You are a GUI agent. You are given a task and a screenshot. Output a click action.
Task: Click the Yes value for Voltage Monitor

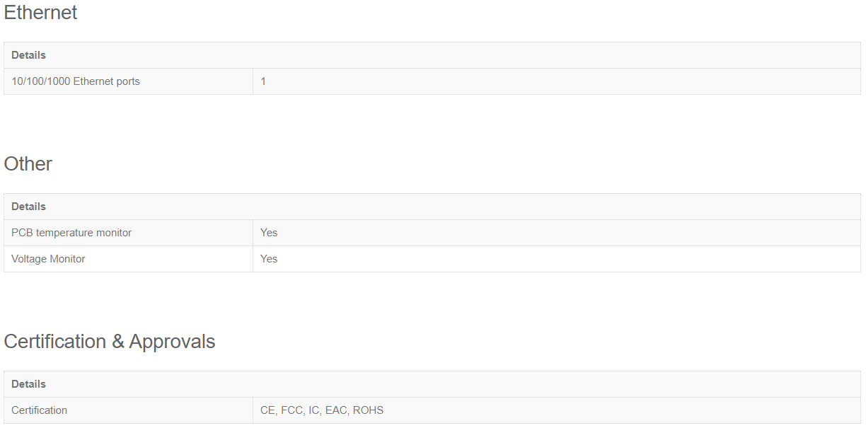pyautogui.click(x=269, y=259)
